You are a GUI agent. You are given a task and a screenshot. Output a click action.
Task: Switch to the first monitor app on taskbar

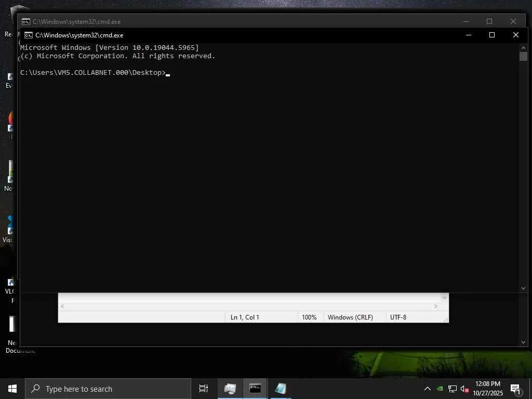pyautogui.click(x=230, y=389)
